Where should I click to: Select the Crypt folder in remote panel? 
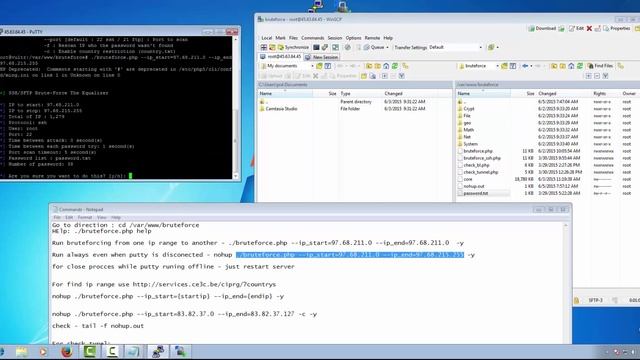[x=469, y=109]
